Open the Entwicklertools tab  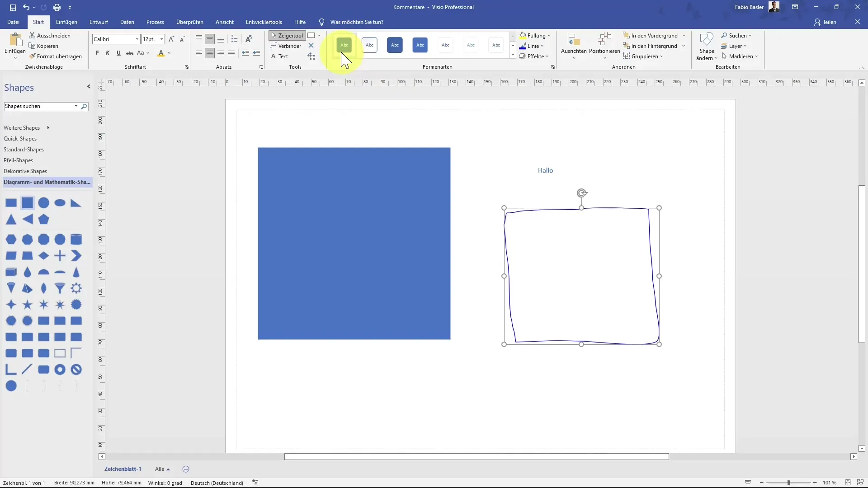264,22
